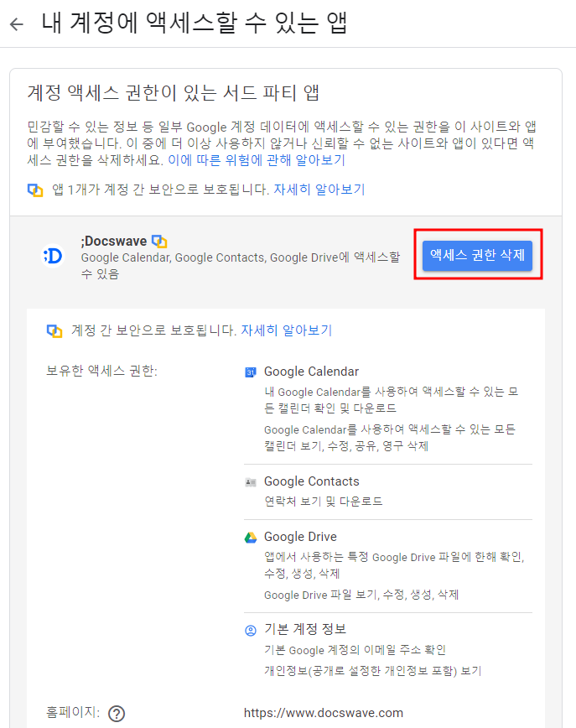Click protection icon beside 계정 간 보안으로 보호됩니다

click(x=54, y=331)
